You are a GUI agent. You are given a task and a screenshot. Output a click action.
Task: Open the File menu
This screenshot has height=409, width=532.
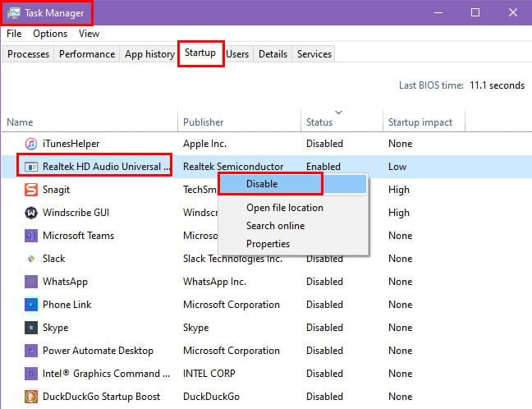(x=14, y=34)
